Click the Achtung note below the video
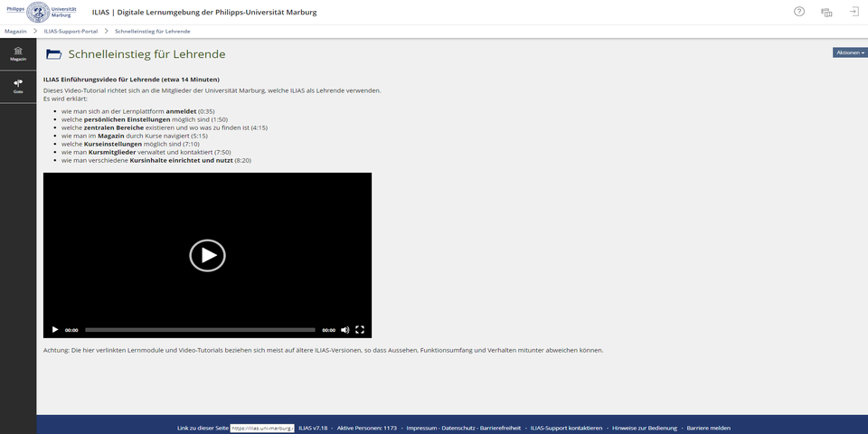The image size is (868, 434). (324, 351)
